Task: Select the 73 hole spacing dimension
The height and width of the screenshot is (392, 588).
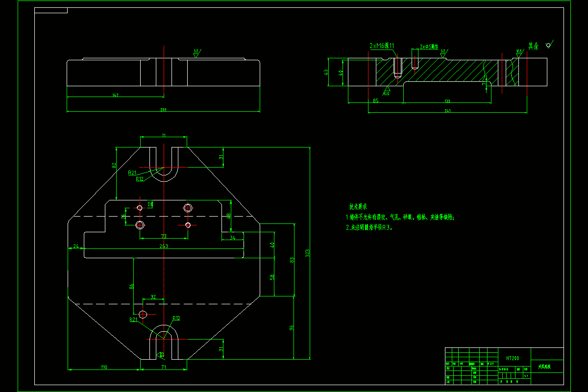Action: (x=164, y=236)
